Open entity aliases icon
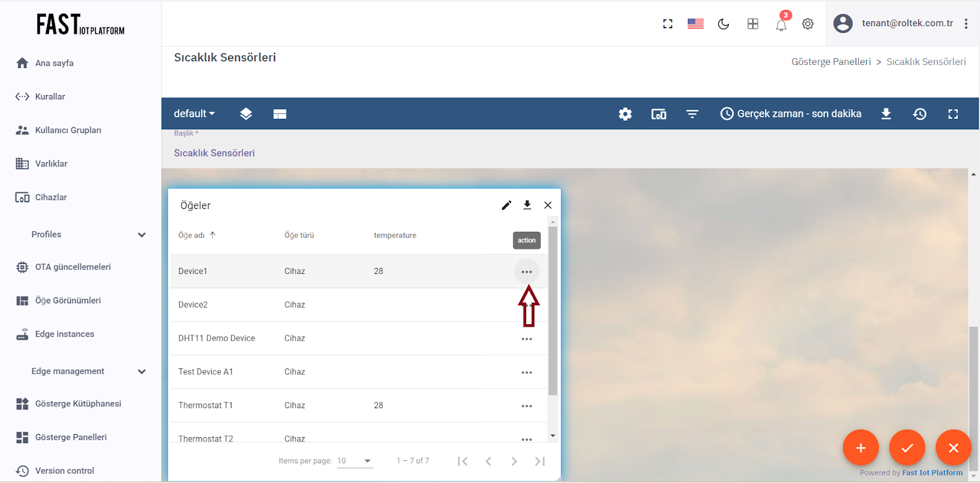980x483 pixels. [658, 114]
